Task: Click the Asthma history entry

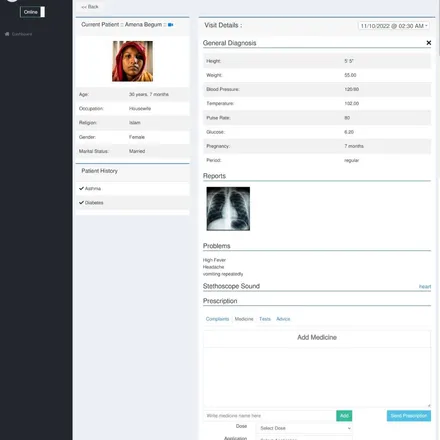Action: tap(93, 189)
